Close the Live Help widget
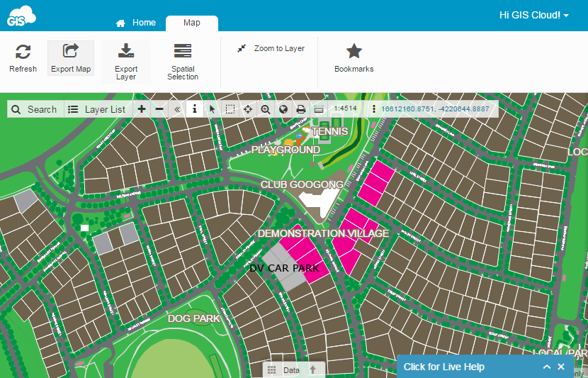 coord(561,367)
